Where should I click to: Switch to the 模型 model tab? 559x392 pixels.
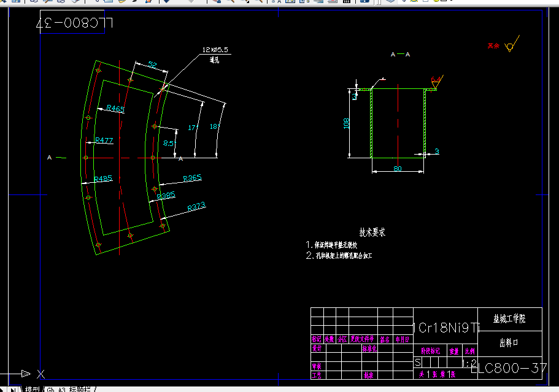32,389
